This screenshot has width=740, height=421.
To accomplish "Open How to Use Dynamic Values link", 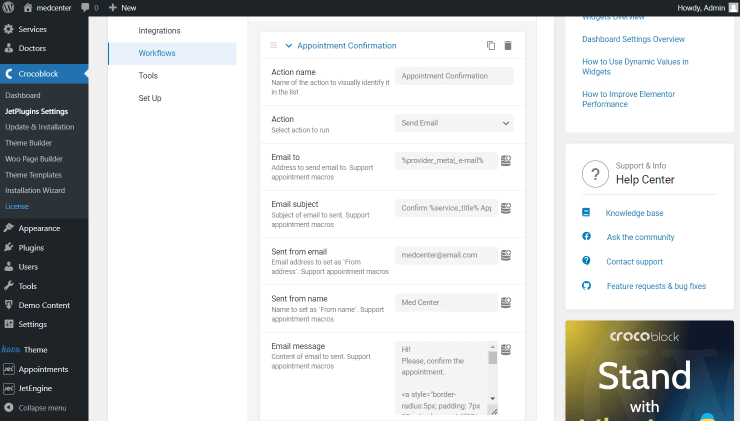I will point(635,67).
